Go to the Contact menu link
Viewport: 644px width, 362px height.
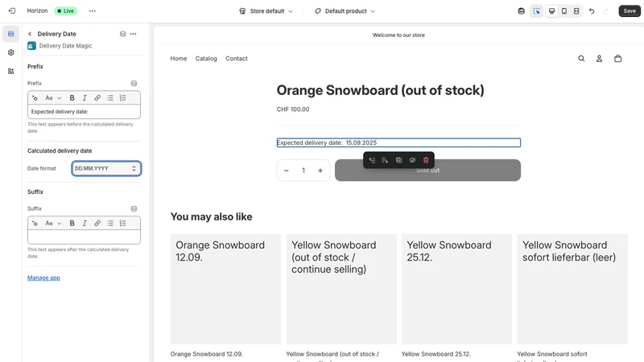pos(237,59)
